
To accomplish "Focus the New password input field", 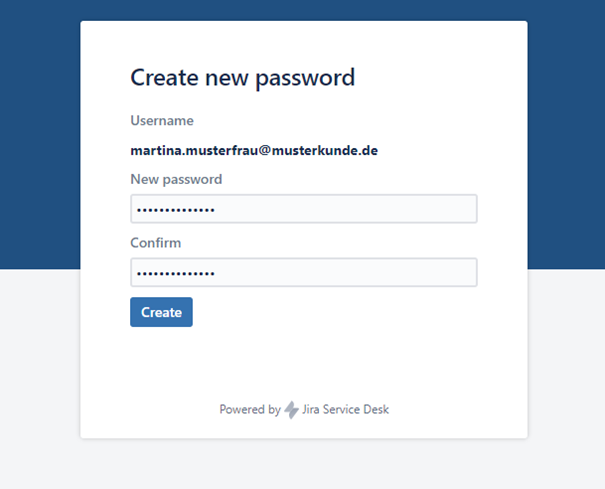I will click(304, 209).
